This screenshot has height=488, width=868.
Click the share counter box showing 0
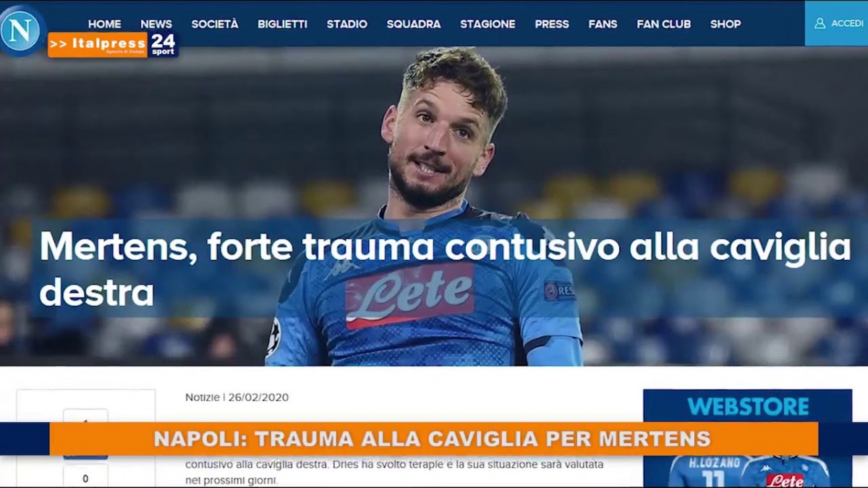tap(85, 477)
